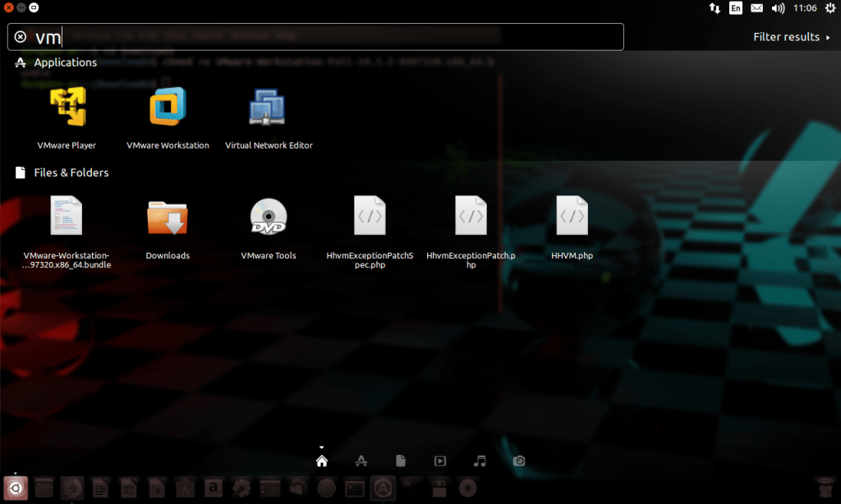841x504 pixels.
Task: Switch to the Music lens
Action: (x=480, y=461)
